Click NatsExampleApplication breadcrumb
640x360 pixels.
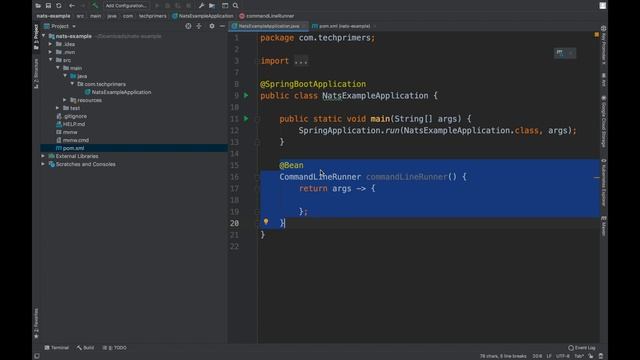202,16
